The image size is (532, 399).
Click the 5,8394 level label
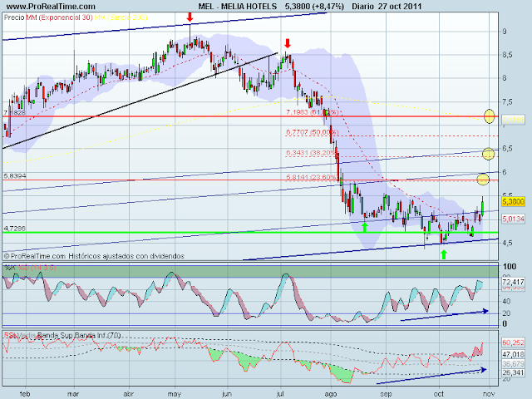point(15,175)
